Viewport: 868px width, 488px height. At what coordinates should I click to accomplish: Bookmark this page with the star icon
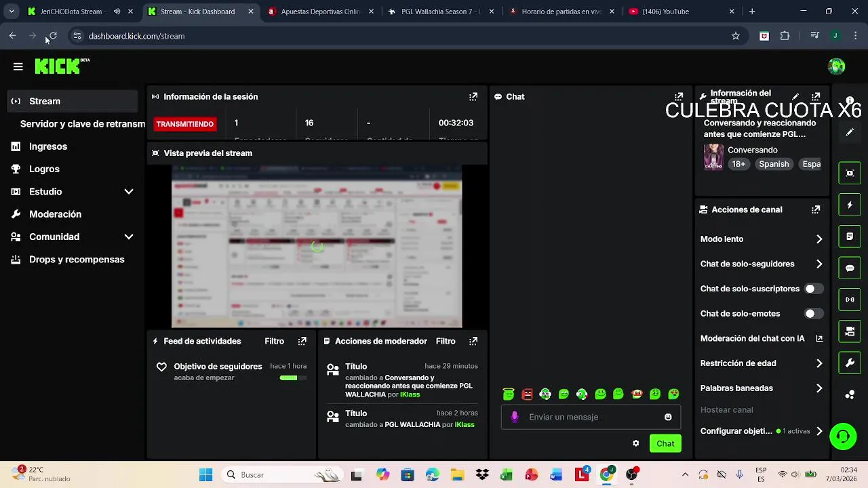pos(736,36)
